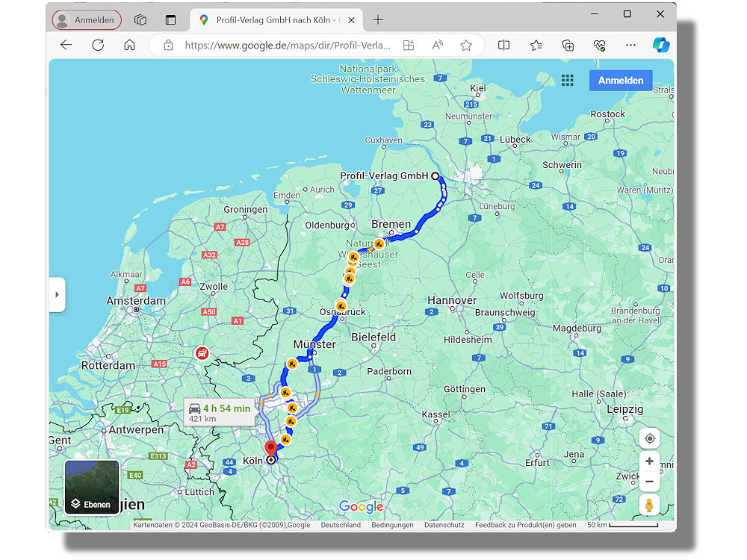Open split screen view icon
The width and height of the screenshot is (747, 560).
click(x=503, y=46)
